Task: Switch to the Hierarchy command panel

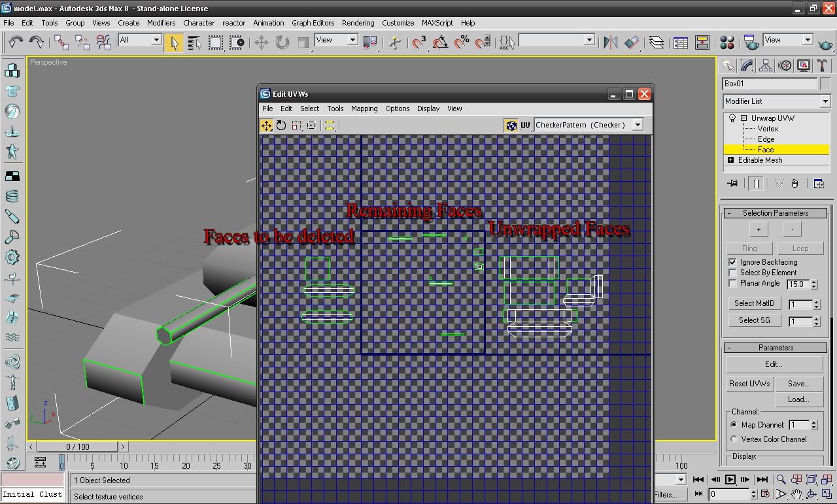Action: 766,65
